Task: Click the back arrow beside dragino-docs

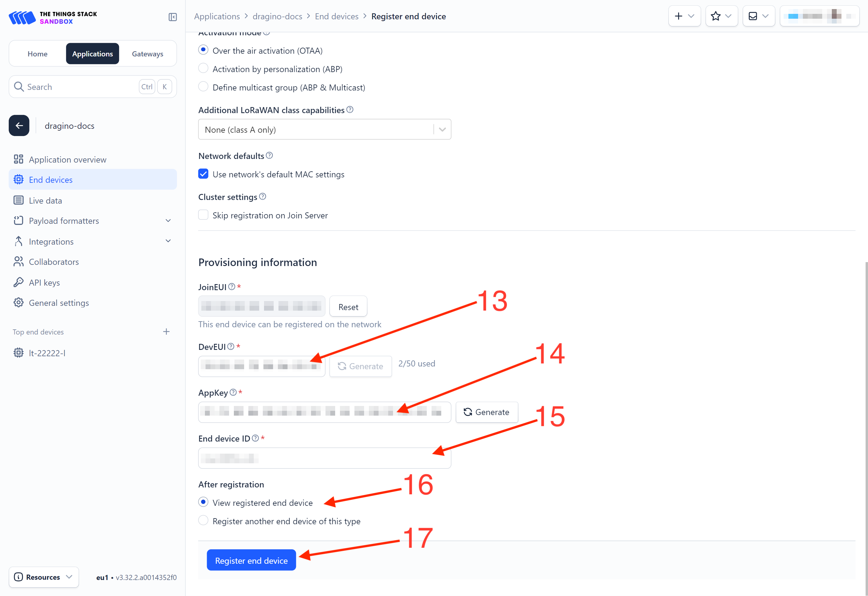Action: pyautogui.click(x=19, y=125)
